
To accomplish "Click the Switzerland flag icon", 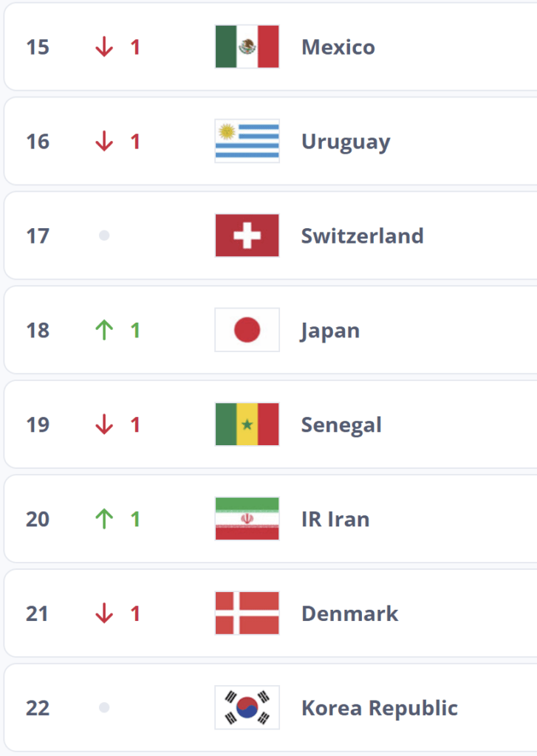I will [x=247, y=236].
